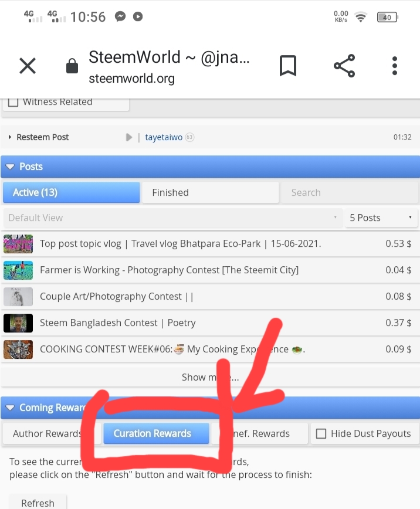Select the Benef. Rewards tab
This screenshot has width=420, height=509.
[259, 433]
